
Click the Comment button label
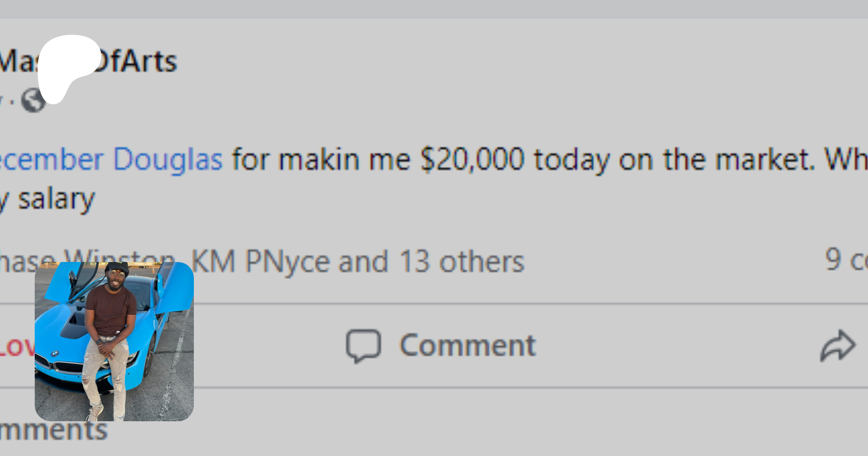(467, 345)
